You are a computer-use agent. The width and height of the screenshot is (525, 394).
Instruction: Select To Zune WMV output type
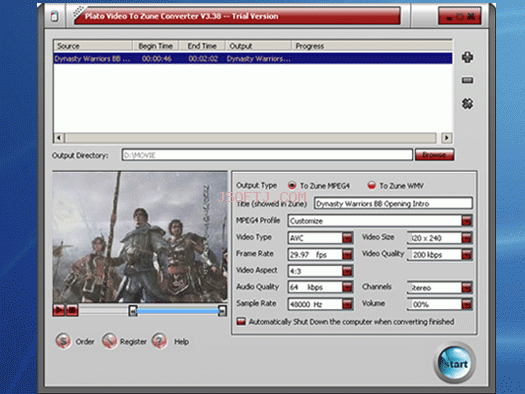click(371, 185)
